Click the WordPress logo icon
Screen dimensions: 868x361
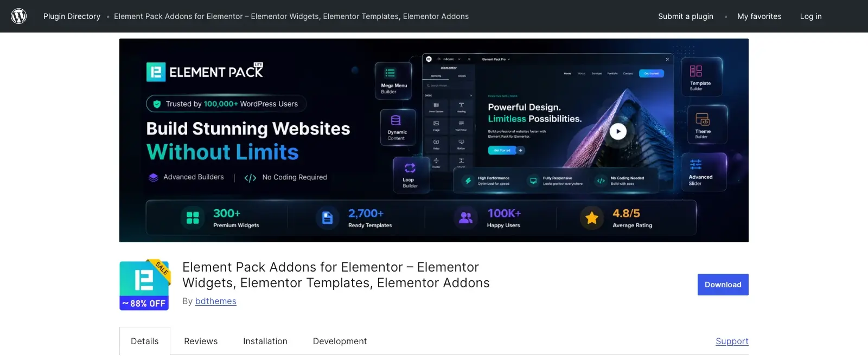coord(19,16)
